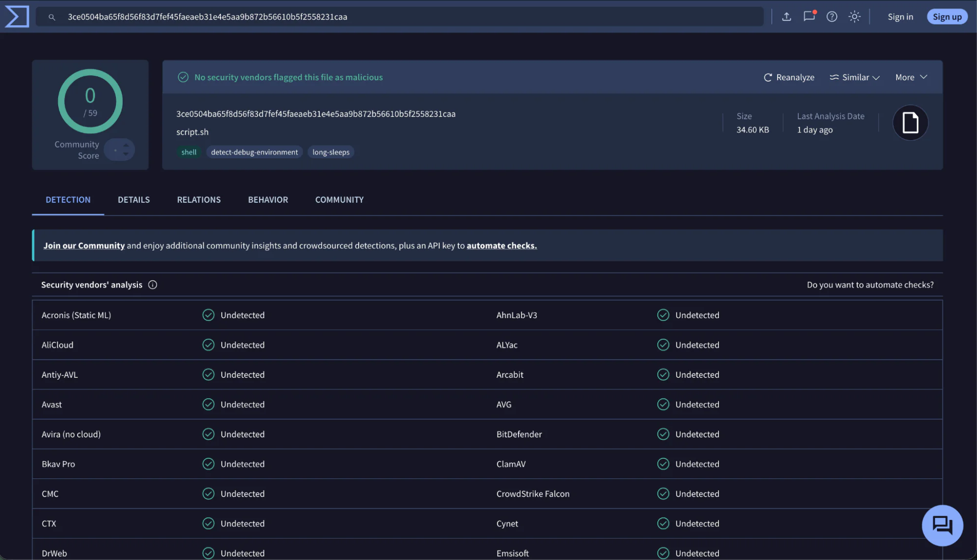Click the check icon in Cynet row
977x560 pixels.
click(x=663, y=524)
